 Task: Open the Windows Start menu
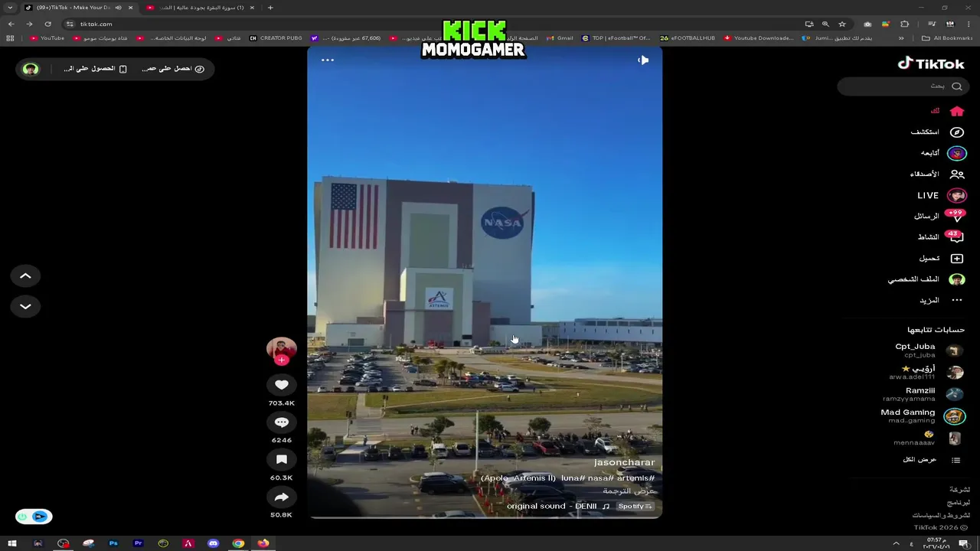pos(12,543)
